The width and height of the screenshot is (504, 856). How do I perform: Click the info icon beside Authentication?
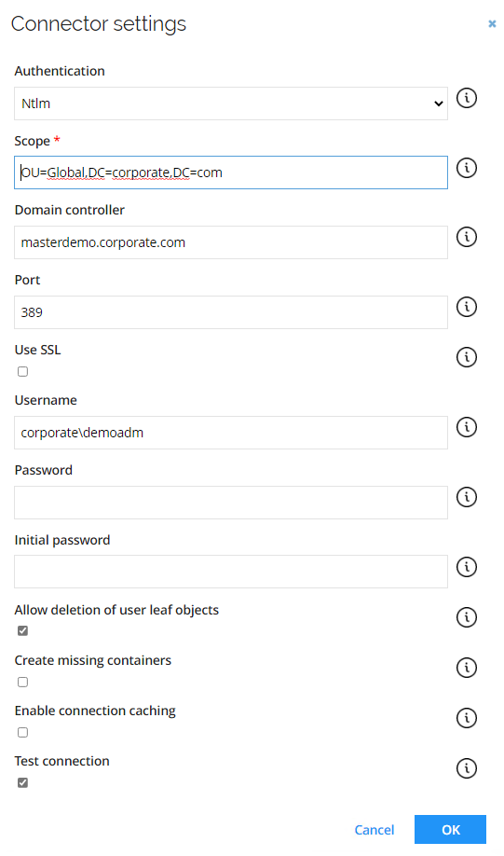[467, 98]
